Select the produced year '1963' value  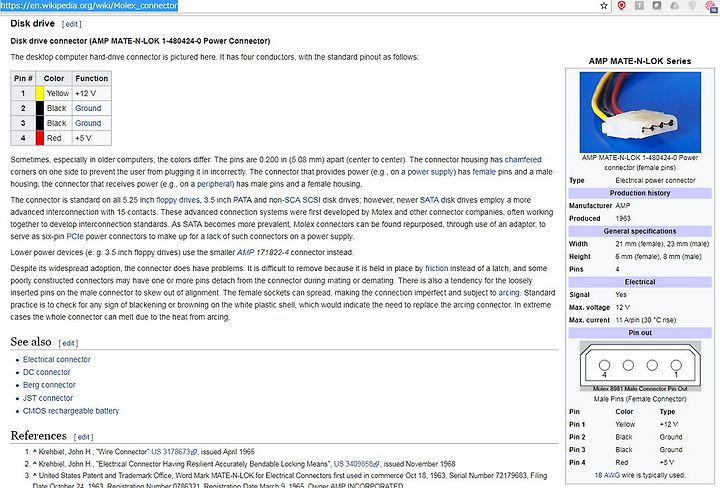click(623, 219)
